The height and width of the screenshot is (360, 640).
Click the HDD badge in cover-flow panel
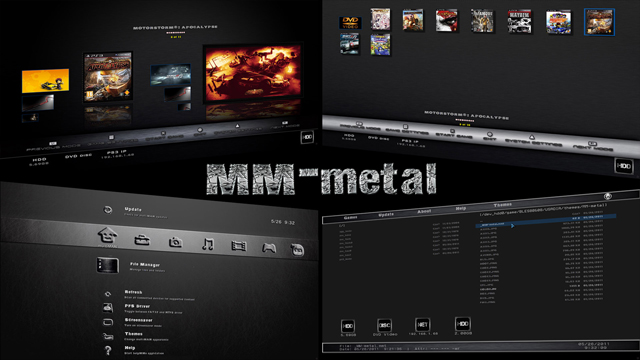[x=307, y=137]
